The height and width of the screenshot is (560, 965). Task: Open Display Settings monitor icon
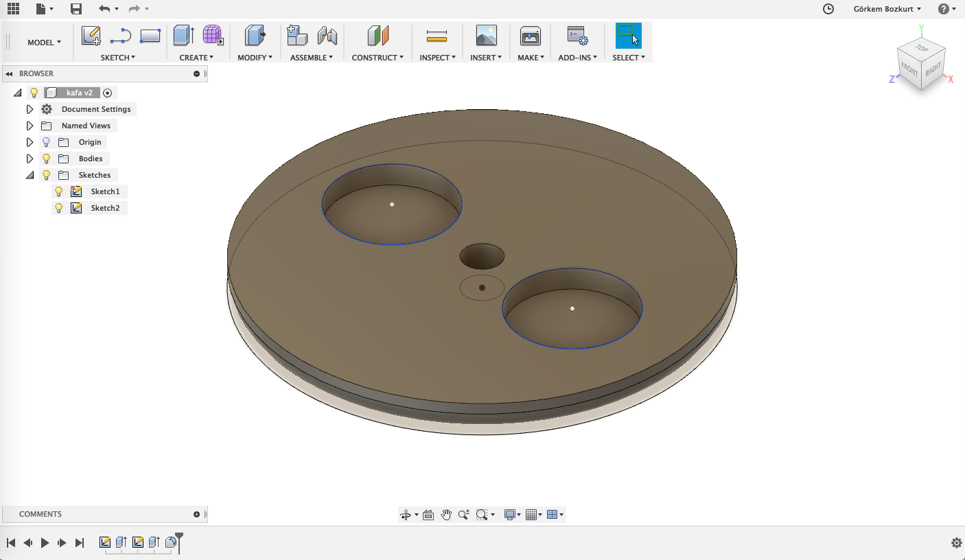coord(509,515)
